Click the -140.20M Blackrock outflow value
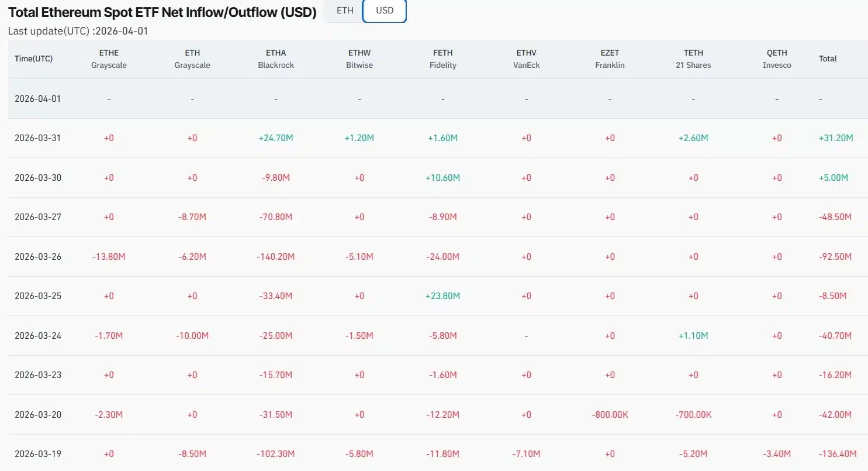Image resolution: width=868 pixels, height=471 pixels. pos(276,257)
